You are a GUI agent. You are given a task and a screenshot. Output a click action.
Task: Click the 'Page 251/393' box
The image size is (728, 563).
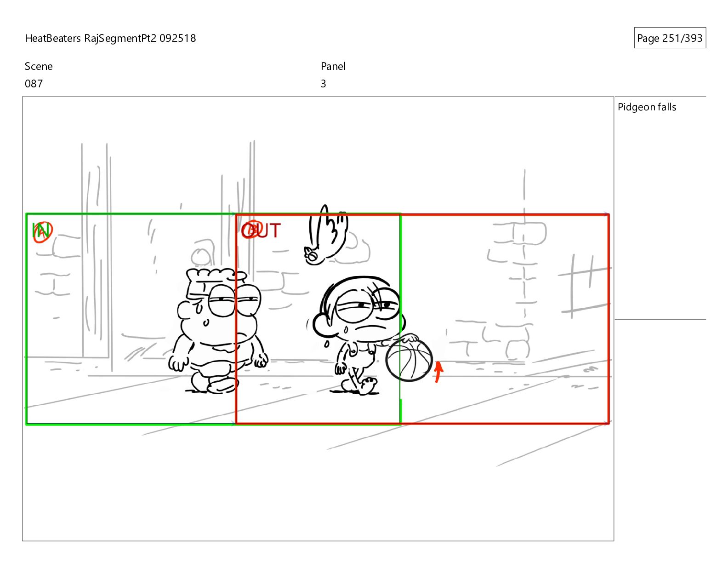[x=670, y=38]
